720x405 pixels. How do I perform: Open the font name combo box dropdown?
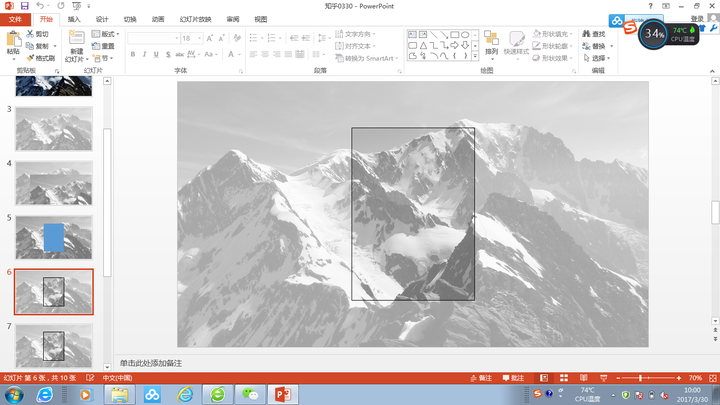tap(176, 38)
